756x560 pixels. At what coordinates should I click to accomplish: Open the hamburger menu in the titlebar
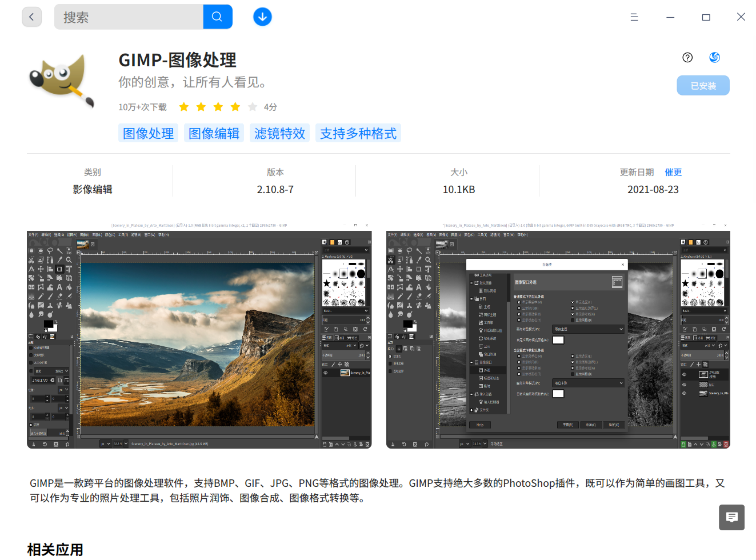click(634, 17)
